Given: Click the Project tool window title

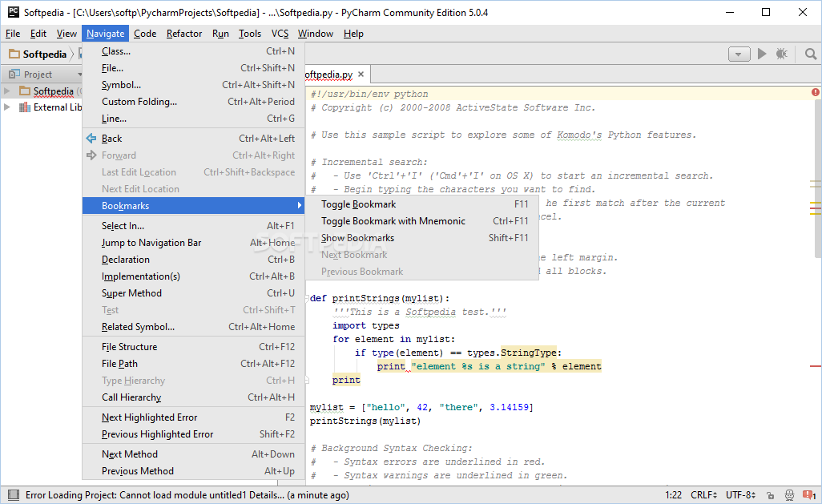Looking at the screenshot, I should [x=38, y=75].
